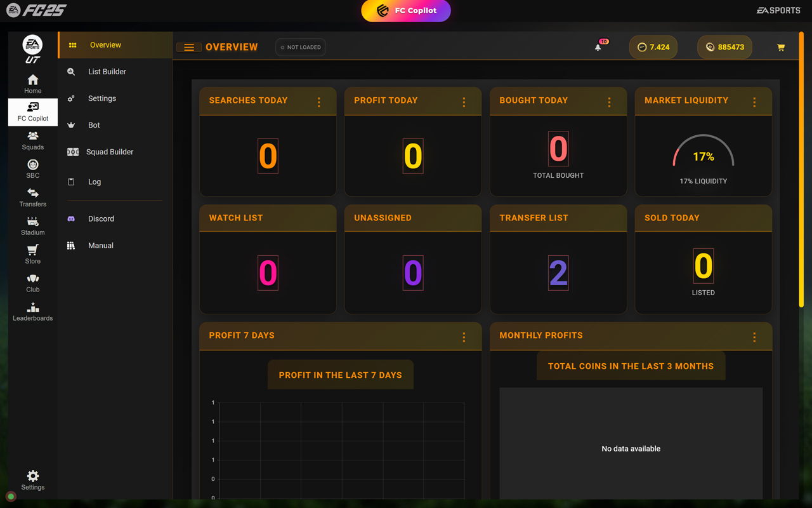812x508 pixels.
Task: Click the notifications bell icon
Action: [598, 47]
